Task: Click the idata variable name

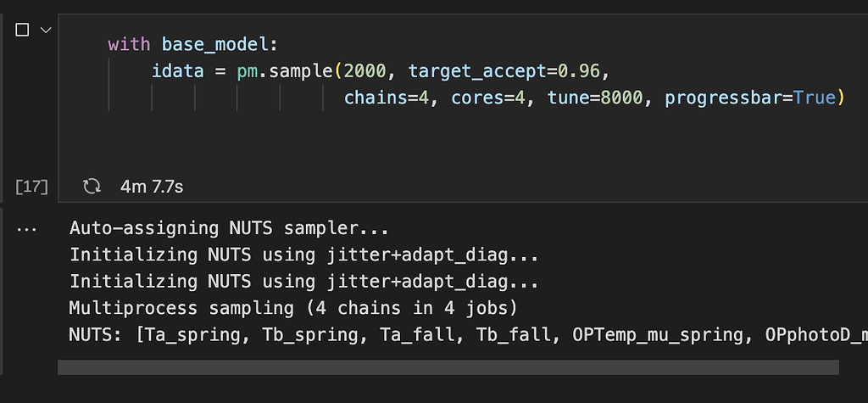Action: (x=177, y=70)
